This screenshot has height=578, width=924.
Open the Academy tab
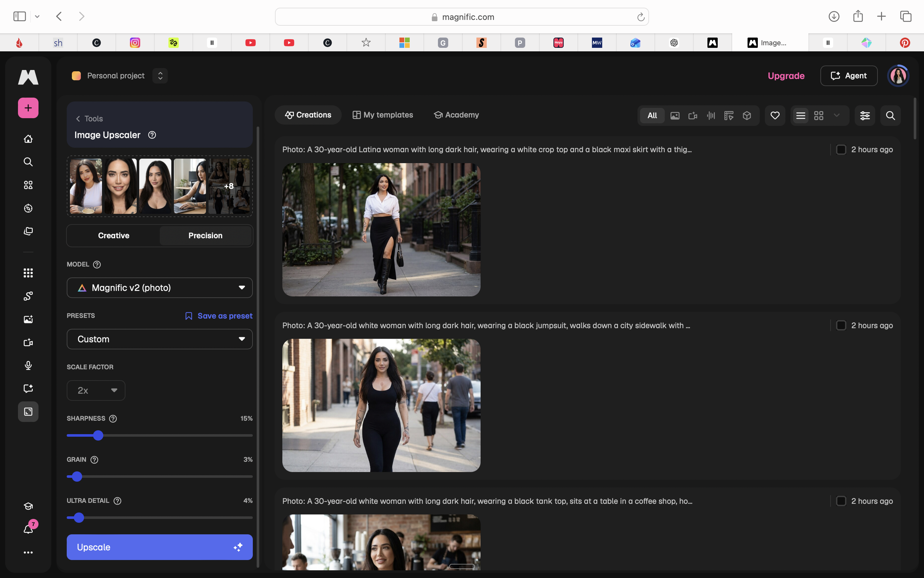pyautogui.click(x=456, y=115)
